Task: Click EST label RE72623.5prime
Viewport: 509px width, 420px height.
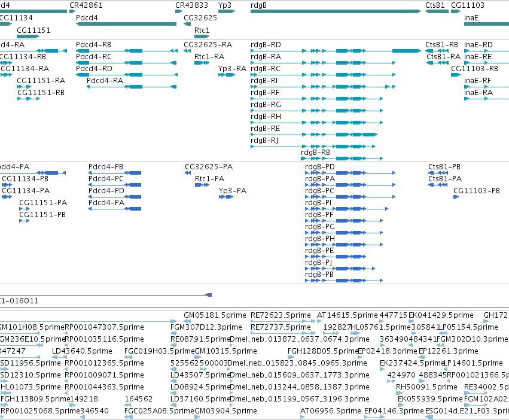Action: tap(281, 315)
